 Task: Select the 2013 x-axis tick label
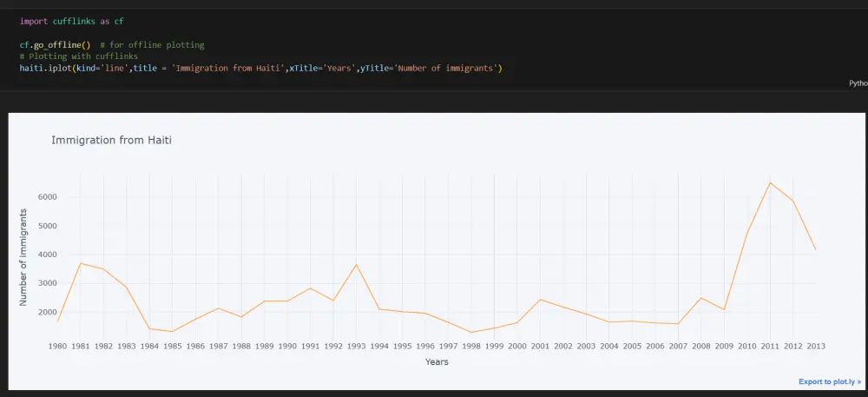815,346
